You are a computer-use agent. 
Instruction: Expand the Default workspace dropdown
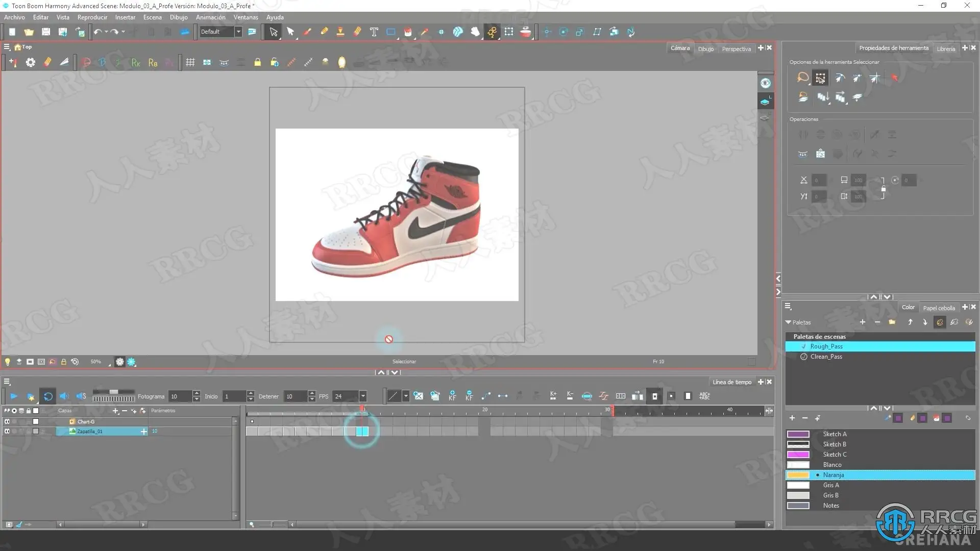(x=238, y=32)
